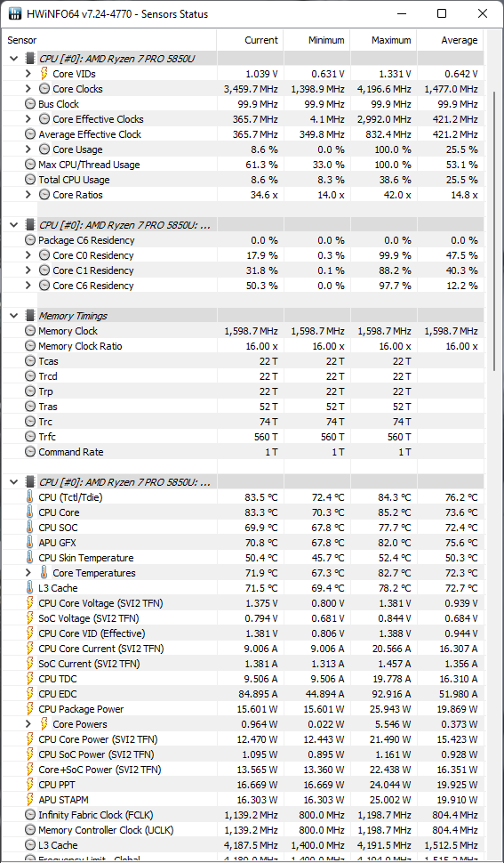
Task: Click thermometer icon beside CPU (Tctl/Tdie)
Action: click(29, 497)
